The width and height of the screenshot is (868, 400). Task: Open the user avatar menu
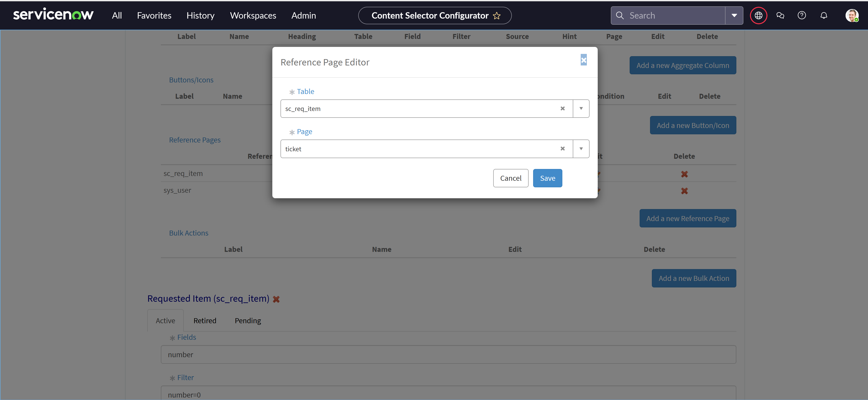coord(852,15)
